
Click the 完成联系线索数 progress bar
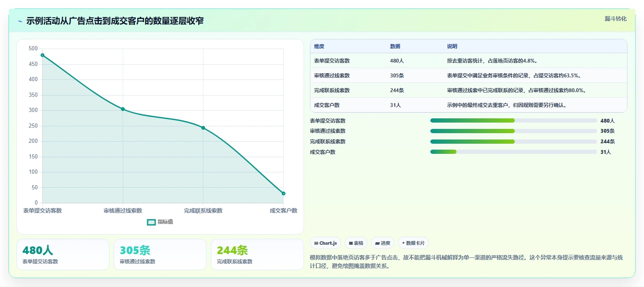pyautogui.click(x=514, y=142)
